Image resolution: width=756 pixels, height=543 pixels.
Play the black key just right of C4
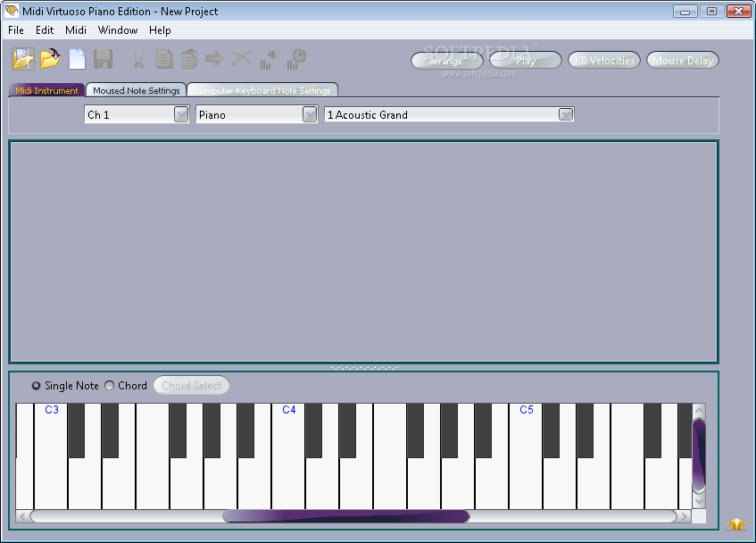click(x=313, y=430)
